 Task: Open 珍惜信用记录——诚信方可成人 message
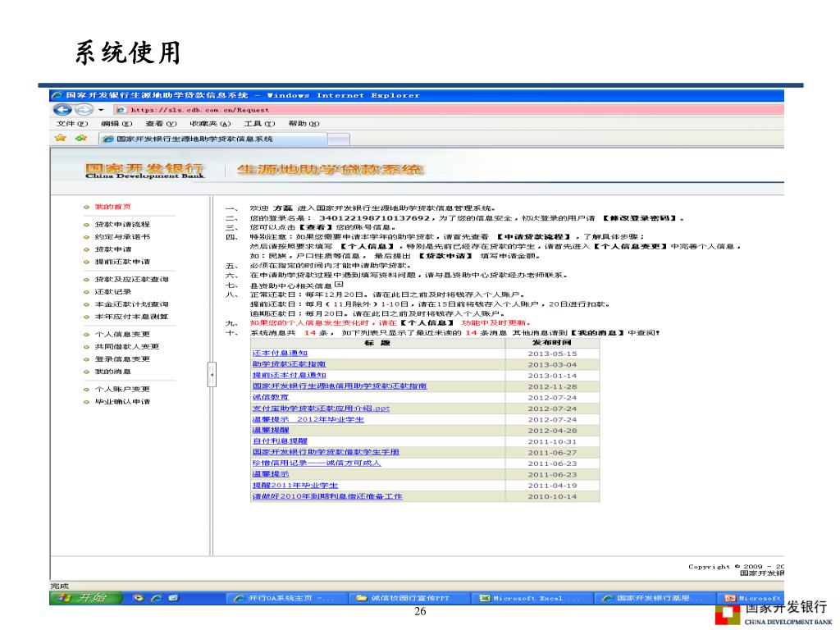pyautogui.click(x=316, y=463)
